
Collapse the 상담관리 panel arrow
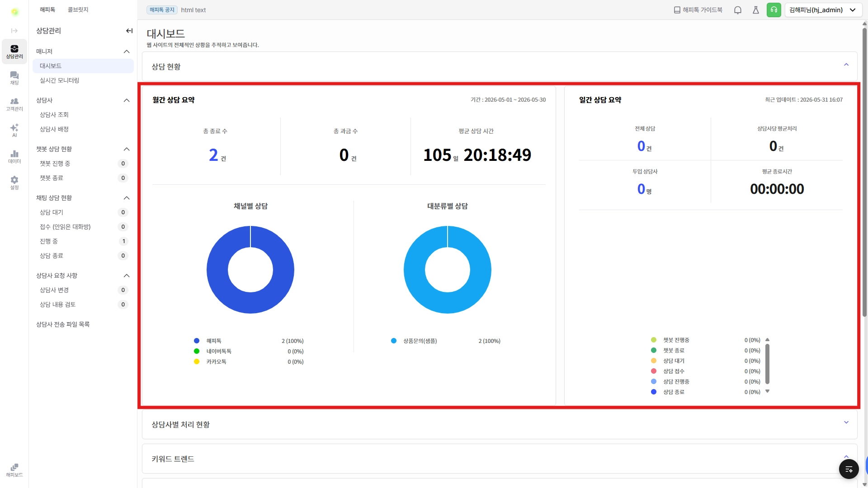[129, 31]
